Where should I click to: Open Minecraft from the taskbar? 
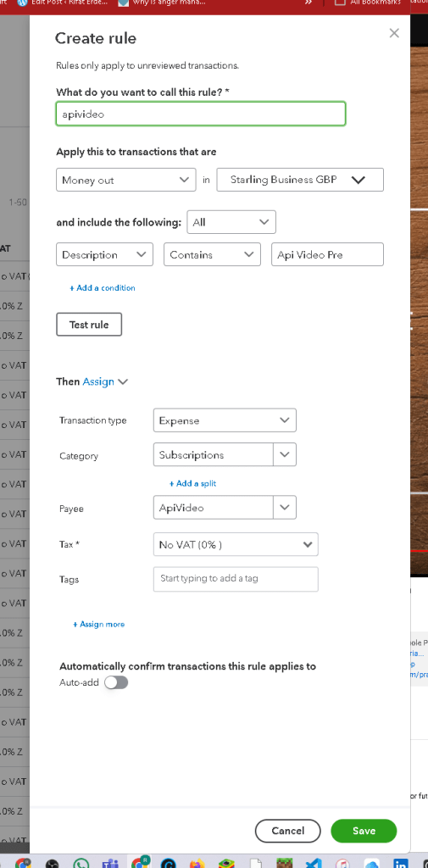coord(285,862)
